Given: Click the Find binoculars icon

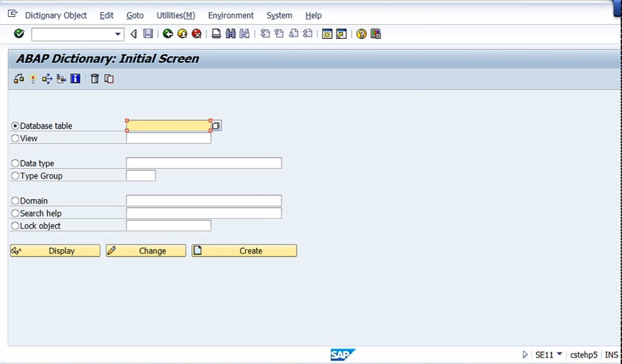Looking at the screenshot, I should coord(231,34).
